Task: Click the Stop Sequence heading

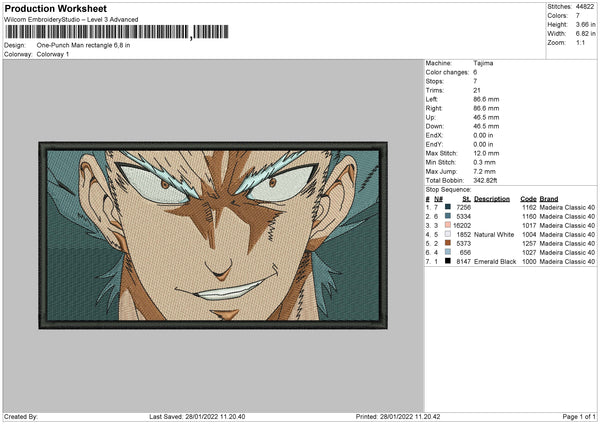Action: pyautogui.click(x=447, y=187)
